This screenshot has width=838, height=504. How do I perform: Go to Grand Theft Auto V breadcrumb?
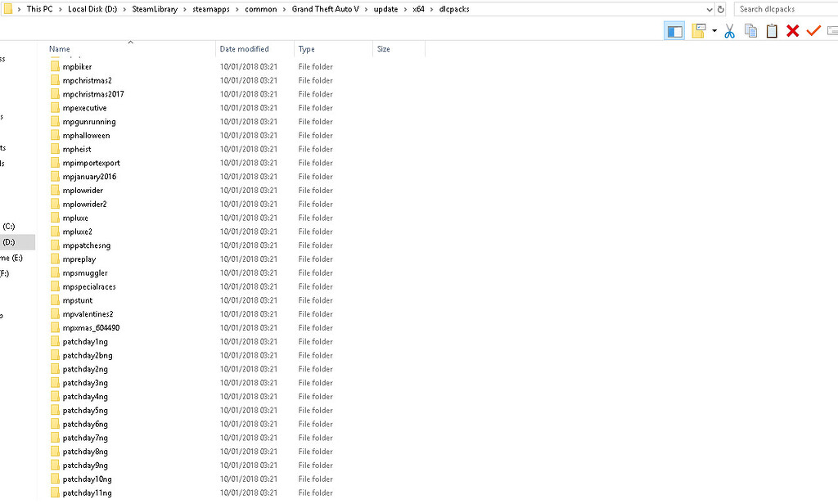tap(326, 9)
